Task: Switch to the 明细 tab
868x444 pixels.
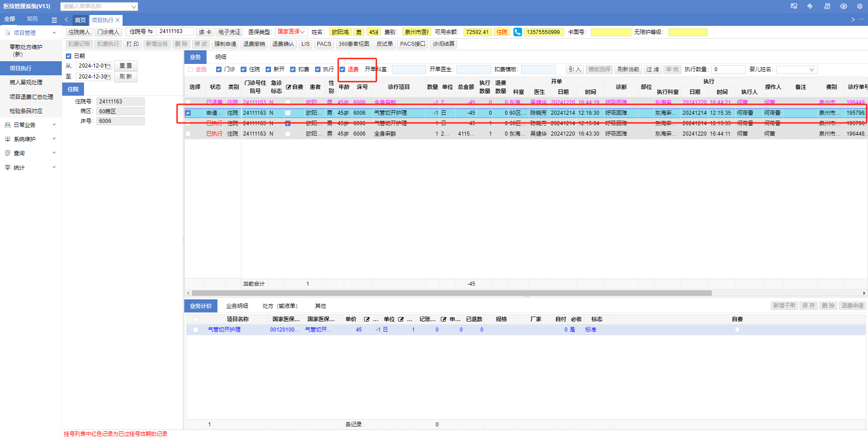Action: tap(221, 57)
